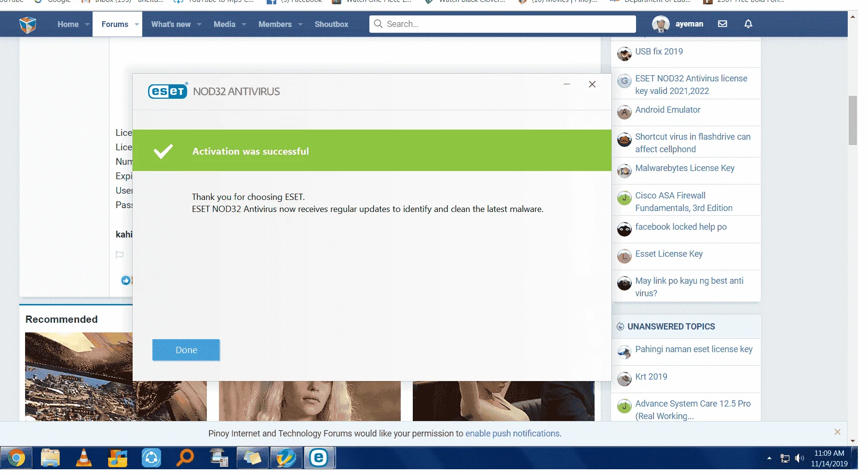Viewport: 868px width, 475px height.
Task: Open the blue SHAREit icon in the taskbar
Action: [x=151, y=458]
